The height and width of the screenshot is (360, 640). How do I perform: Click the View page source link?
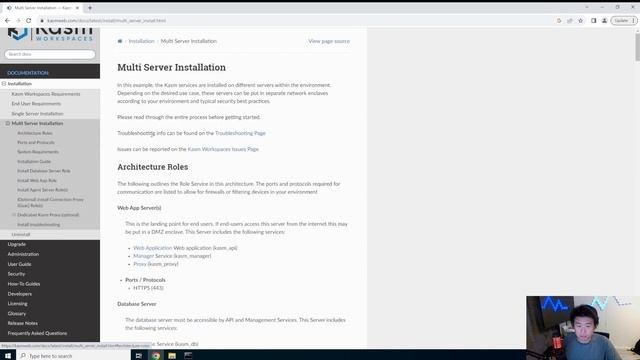coord(329,41)
